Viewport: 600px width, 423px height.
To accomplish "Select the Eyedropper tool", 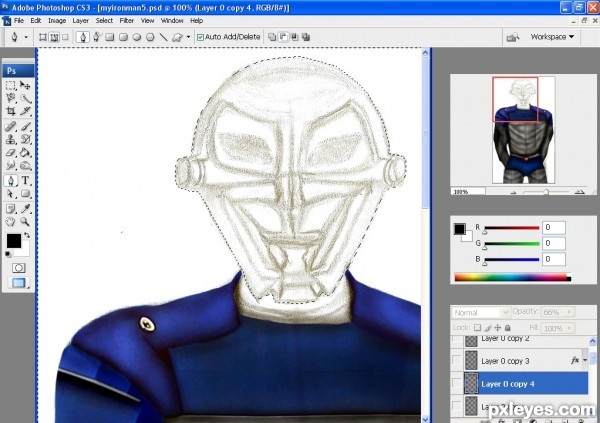I will 25,209.
